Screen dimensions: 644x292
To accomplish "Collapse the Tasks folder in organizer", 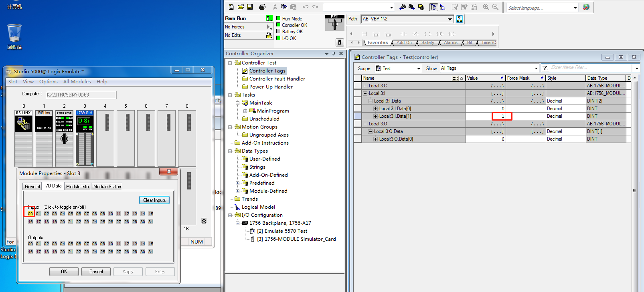I will coord(230,95).
